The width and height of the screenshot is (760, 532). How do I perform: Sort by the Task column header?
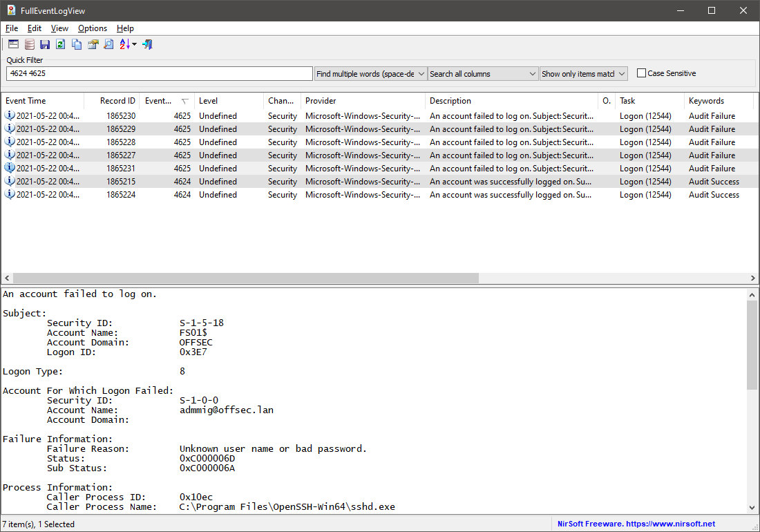tap(650, 101)
